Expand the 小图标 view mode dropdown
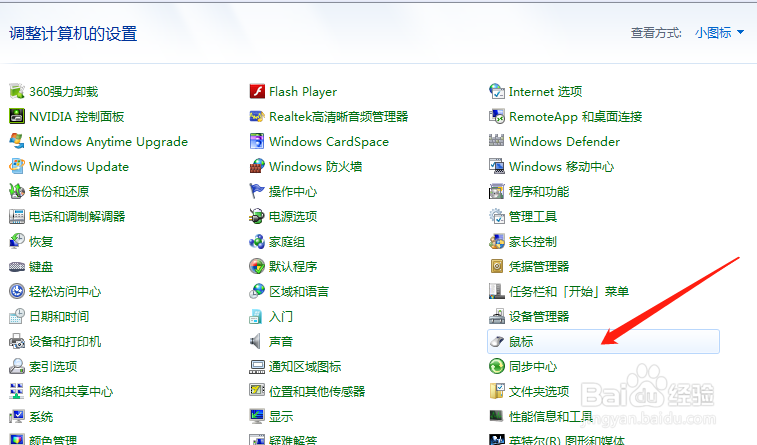The height and width of the screenshot is (445, 757). pos(719,33)
